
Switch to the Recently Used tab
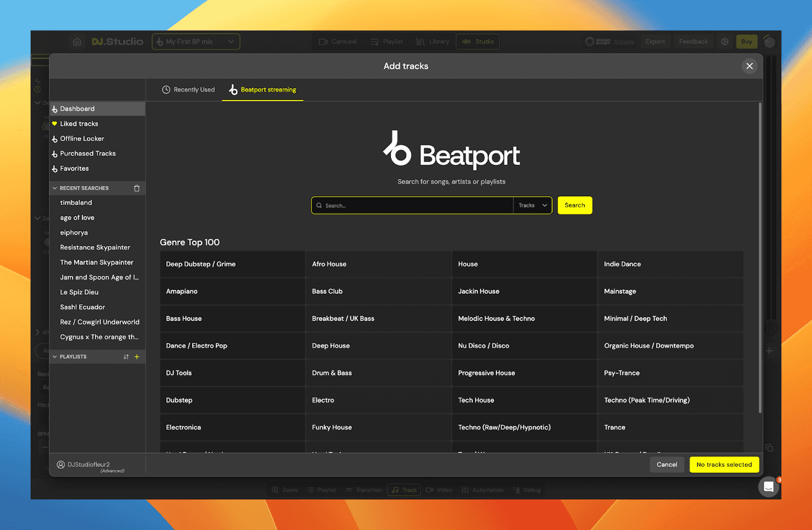click(188, 90)
